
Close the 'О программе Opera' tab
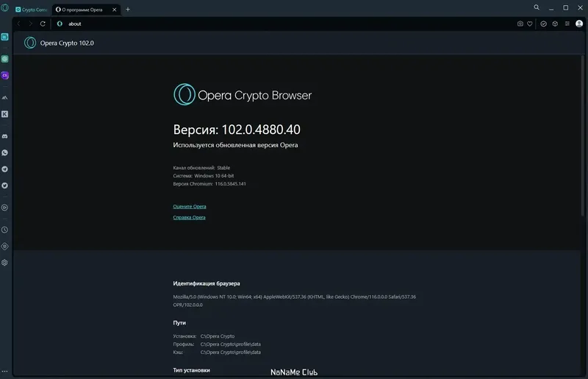click(115, 10)
